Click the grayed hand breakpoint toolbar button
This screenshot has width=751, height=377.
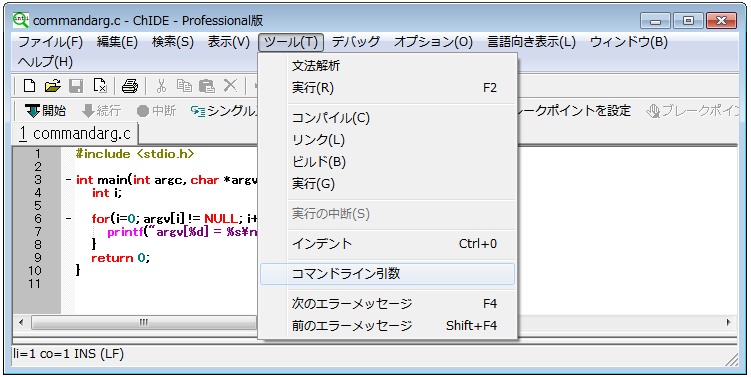pyautogui.click(x=692, y=111)
